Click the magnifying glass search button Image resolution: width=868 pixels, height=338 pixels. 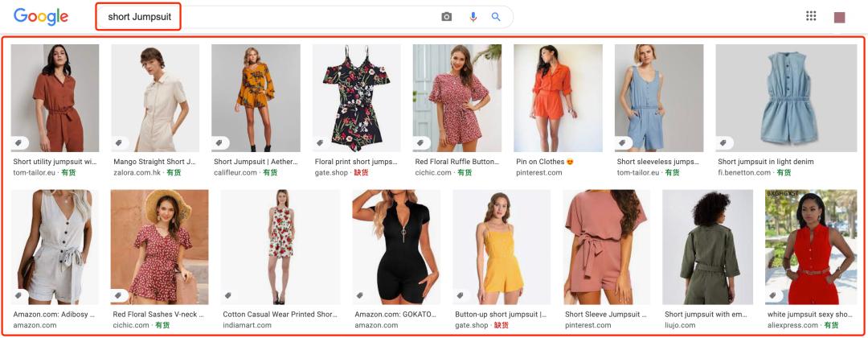(496, 17)
